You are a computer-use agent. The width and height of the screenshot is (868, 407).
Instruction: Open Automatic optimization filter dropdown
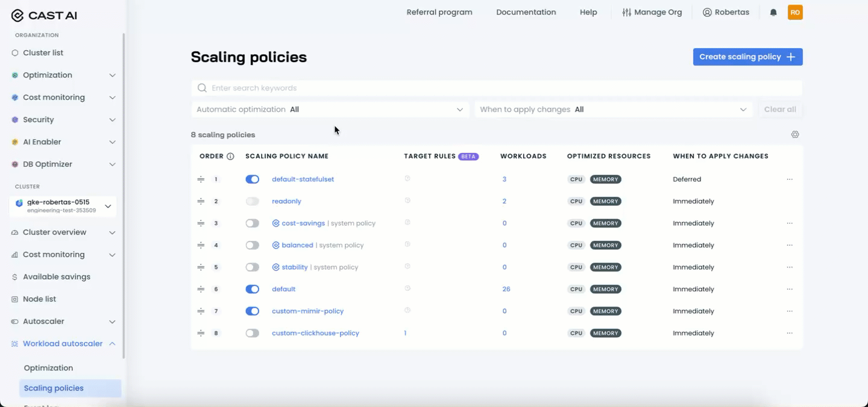coord(330,110)
